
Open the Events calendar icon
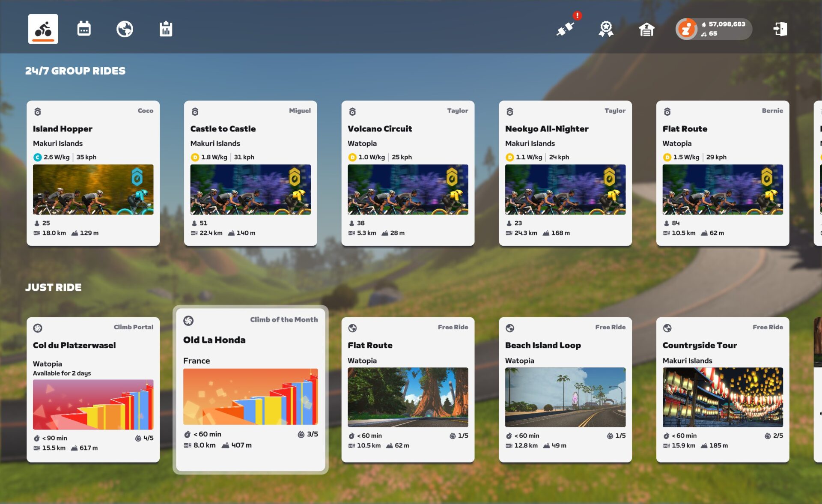point(83,28)
